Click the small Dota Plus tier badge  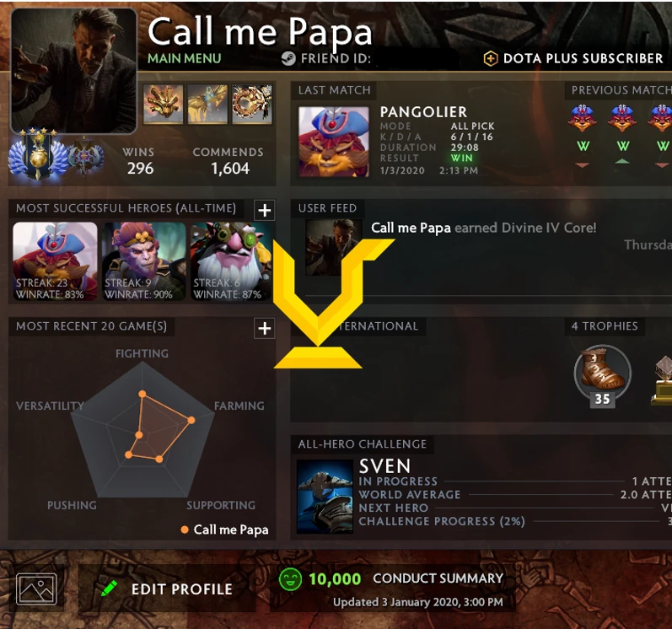(x=84, y=156)
